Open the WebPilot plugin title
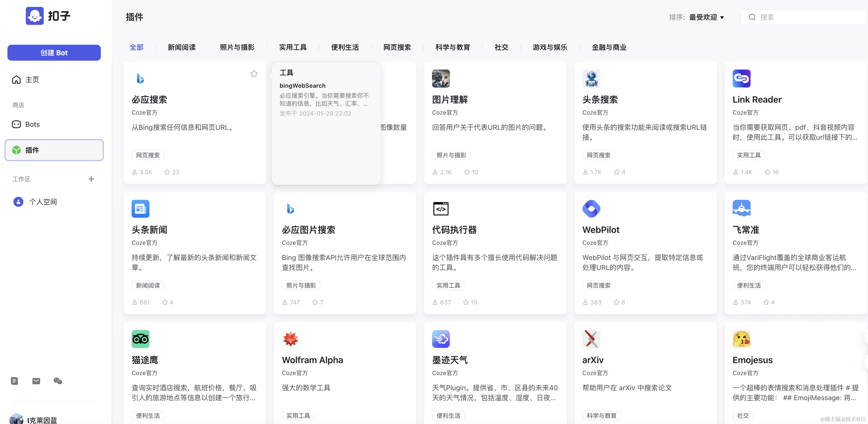This screenshot has height=424, width=868. [x=601, y=230]
